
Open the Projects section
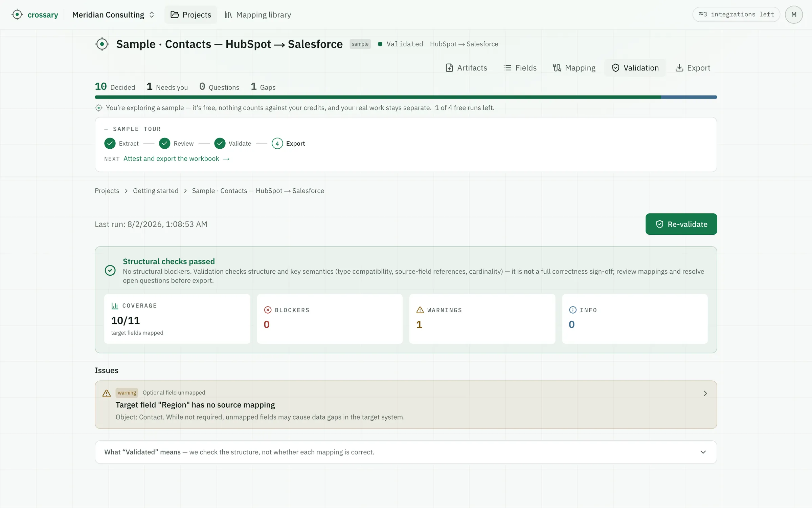point(191,15)
